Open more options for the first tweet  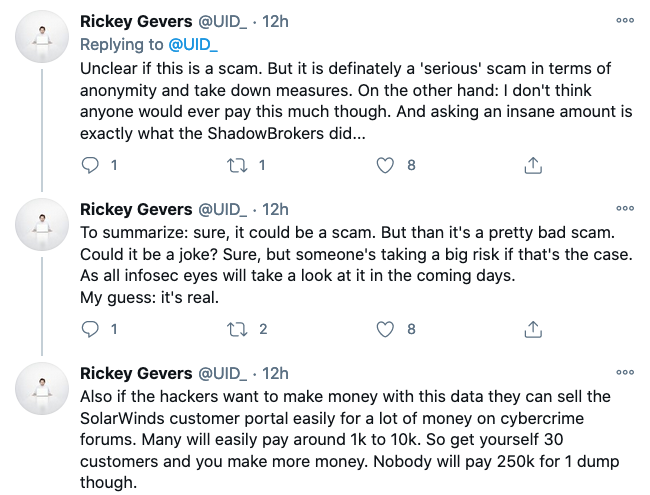point(625,20)
